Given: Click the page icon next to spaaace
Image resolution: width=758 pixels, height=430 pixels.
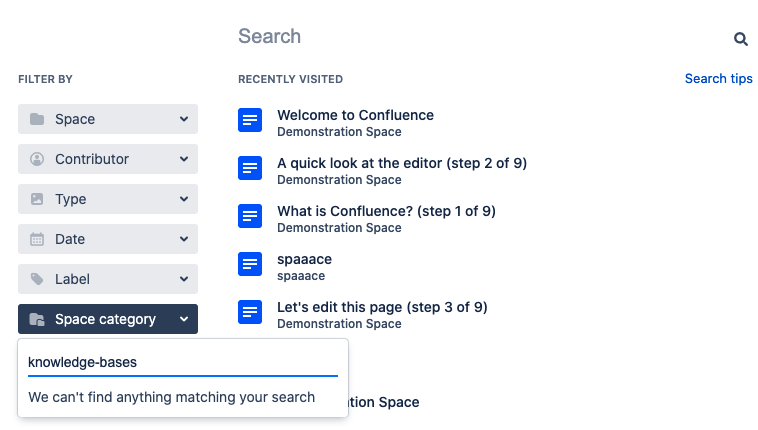Looking at the screenshot, I should pyautogui.click(x=250, y=264).
